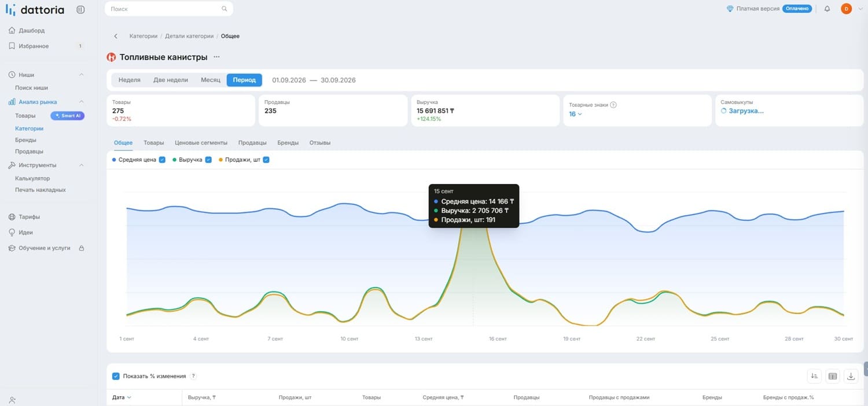This screenshot has height=406, width=868.
Task: Open Поиск ниши in the sidebar
Action: 31,88
